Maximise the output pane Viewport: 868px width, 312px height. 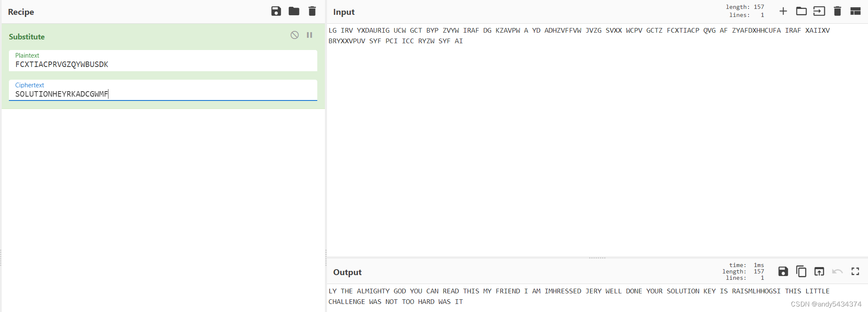855,271
